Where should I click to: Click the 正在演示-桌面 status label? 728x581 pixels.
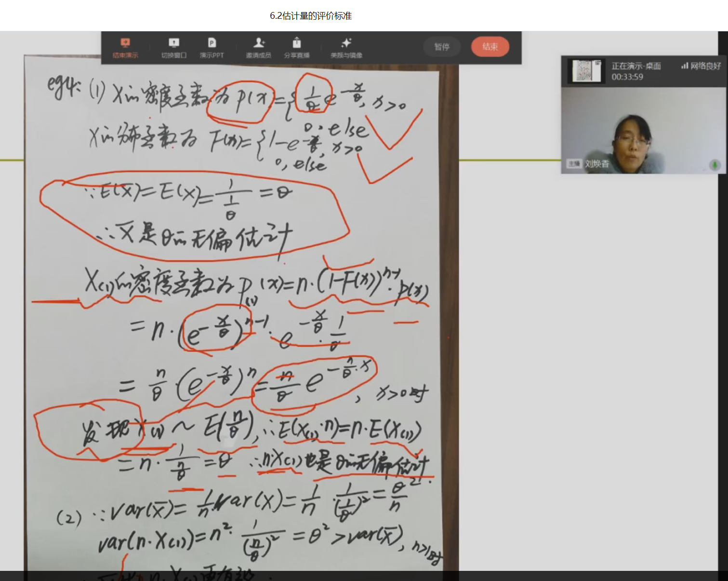(636, 66)
